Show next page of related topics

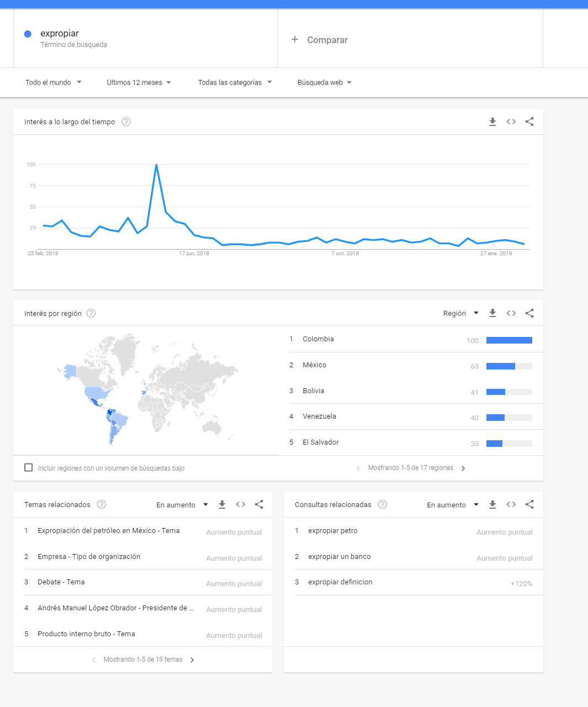[192, 660]
